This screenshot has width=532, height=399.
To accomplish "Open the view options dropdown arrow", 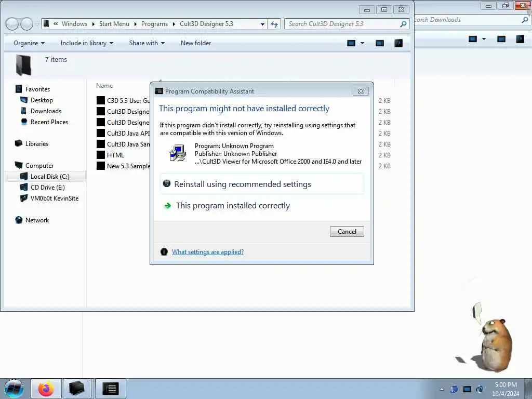I will (362, 43).
